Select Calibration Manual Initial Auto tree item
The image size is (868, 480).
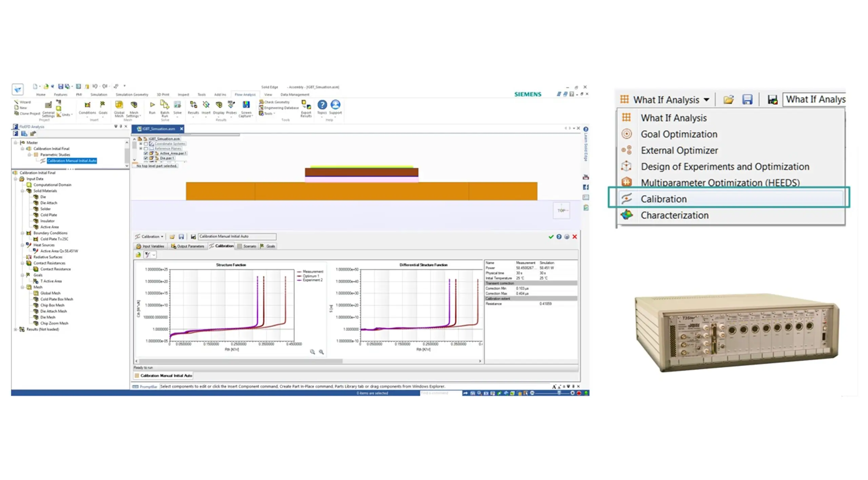click(72, 161)
